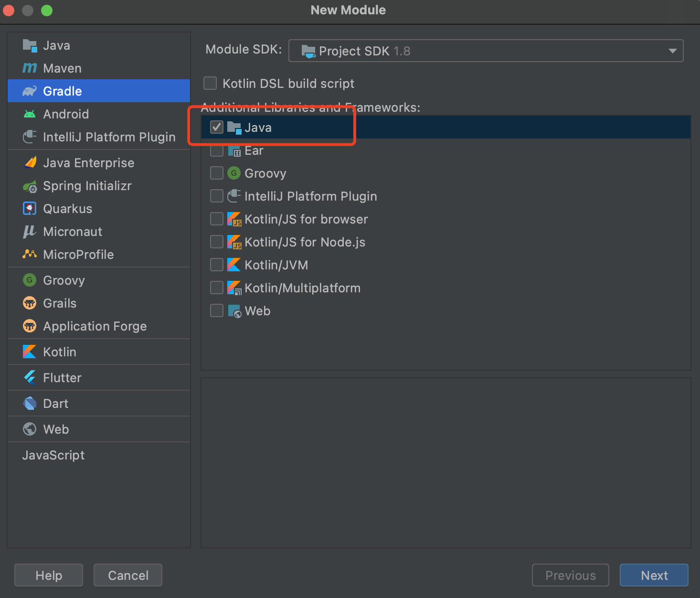This screenshot has height=598, width=700.
Task: Click the Maven 'm' icon in sidebar
Action: click(x=30, y=68)
